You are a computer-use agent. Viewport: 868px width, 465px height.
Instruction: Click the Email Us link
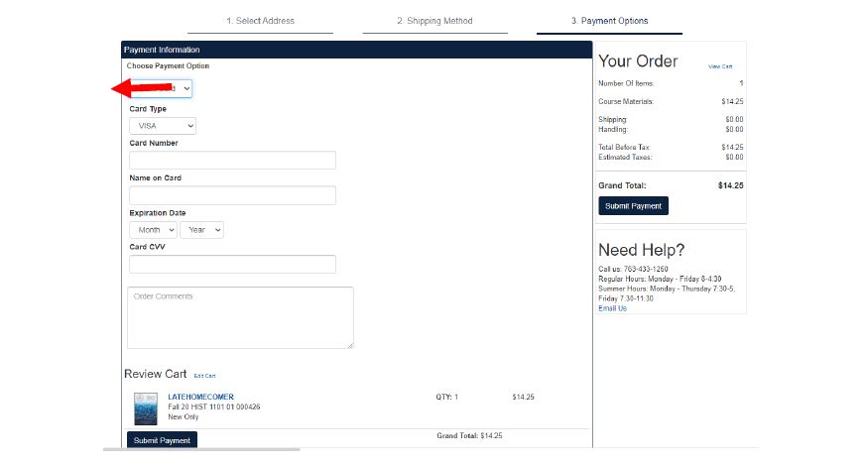click(612, 308)
